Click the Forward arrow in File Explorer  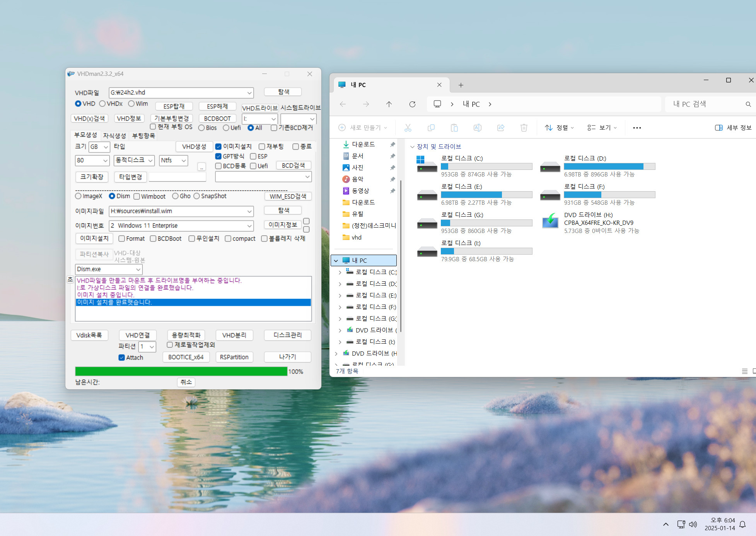(366, 104)
